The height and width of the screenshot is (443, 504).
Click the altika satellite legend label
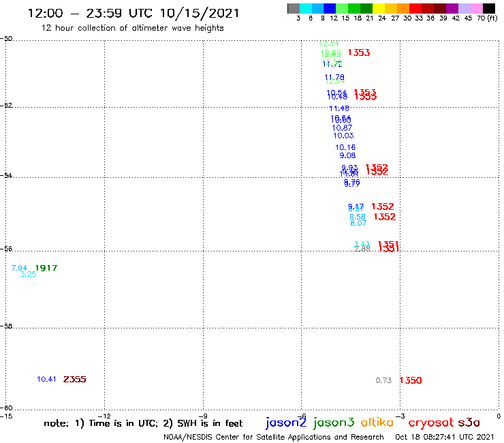click(x=377, y=423)
